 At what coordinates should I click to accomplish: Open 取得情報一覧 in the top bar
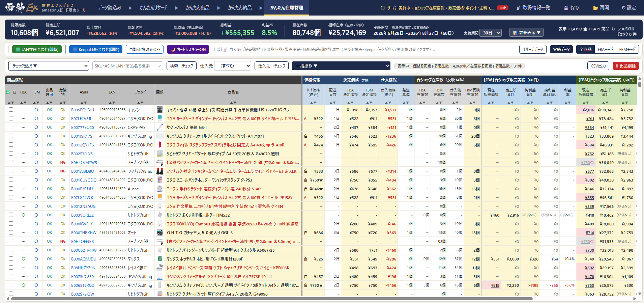pyautogui.click(x=533, y=8)
